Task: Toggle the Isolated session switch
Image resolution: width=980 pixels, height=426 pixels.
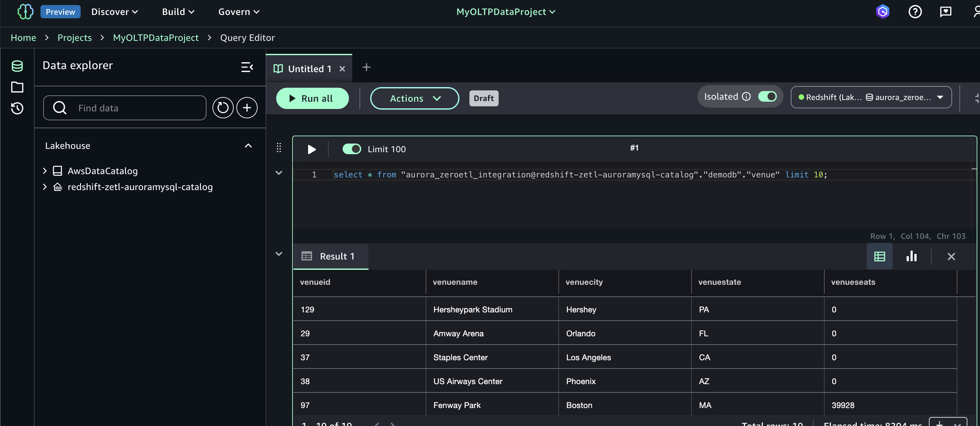Action: click(767, 97)
